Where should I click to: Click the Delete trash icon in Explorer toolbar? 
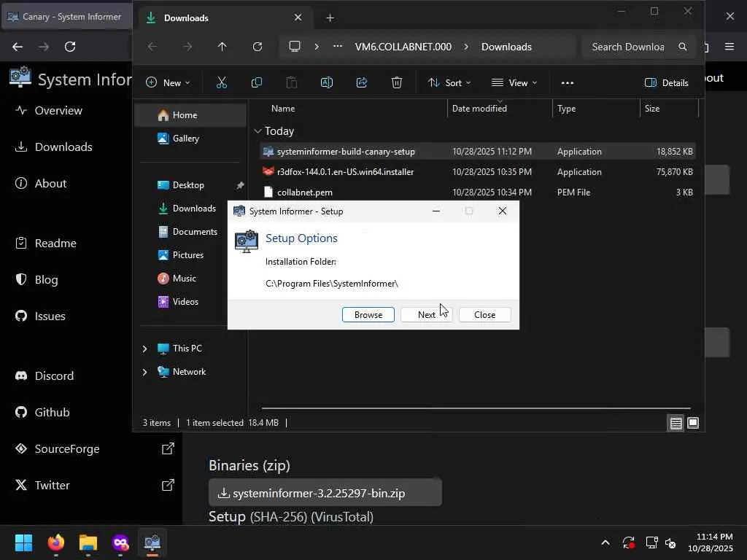[x=396, y=82]
